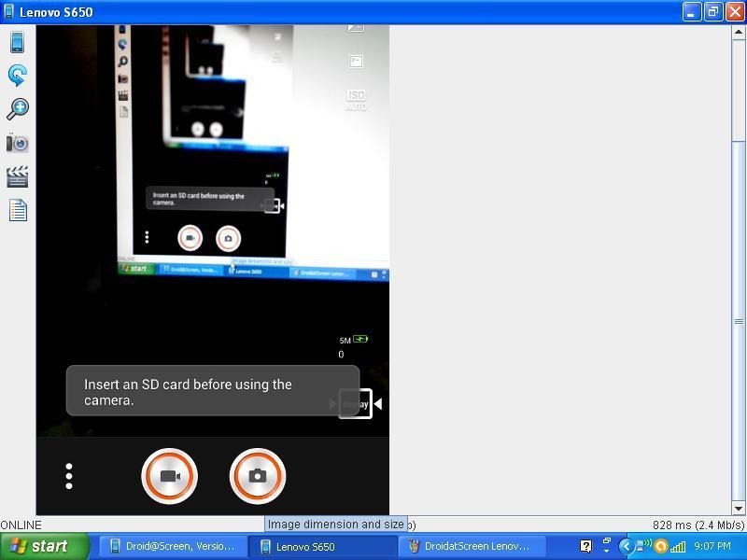This screenshot has width=747, height=560.
Task: Click the clapperboard video record icon
Action: (x=18, y=176)
